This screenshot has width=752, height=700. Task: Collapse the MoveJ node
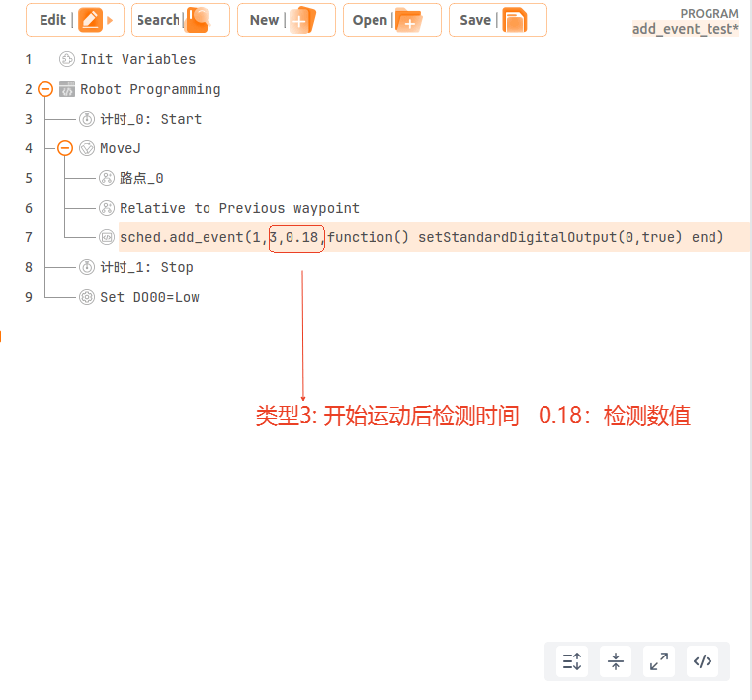pyautogui.click(x=65, y=148)
